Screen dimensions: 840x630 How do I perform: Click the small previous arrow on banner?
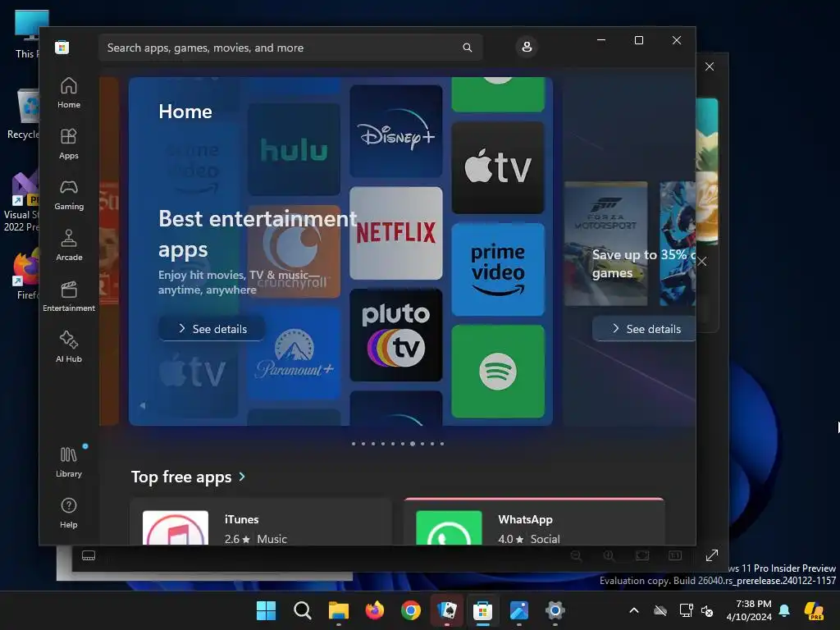(x=143, y=405)
